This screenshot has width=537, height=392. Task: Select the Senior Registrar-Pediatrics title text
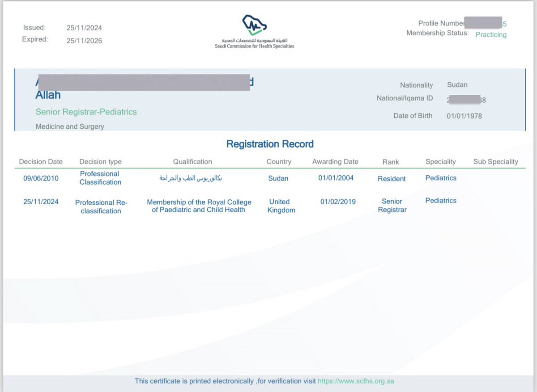(x=86, y=112)
